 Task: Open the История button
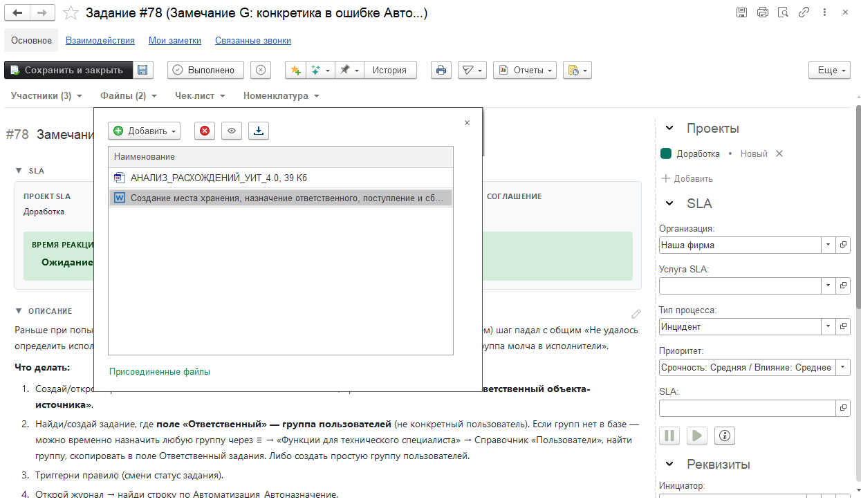pos(389,70)
